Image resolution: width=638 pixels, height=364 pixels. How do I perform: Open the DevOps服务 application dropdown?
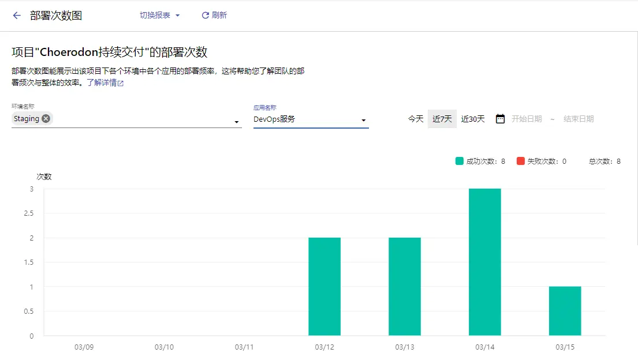coord(311,119)
